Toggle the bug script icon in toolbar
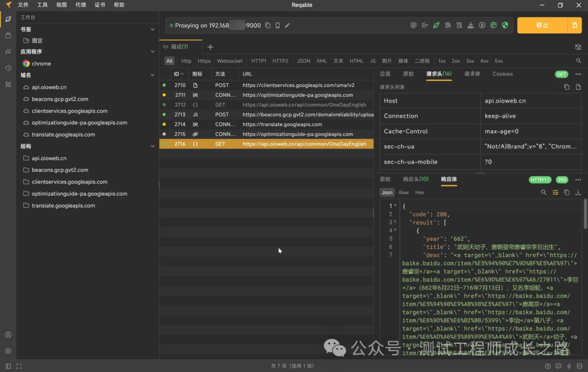 448,26
